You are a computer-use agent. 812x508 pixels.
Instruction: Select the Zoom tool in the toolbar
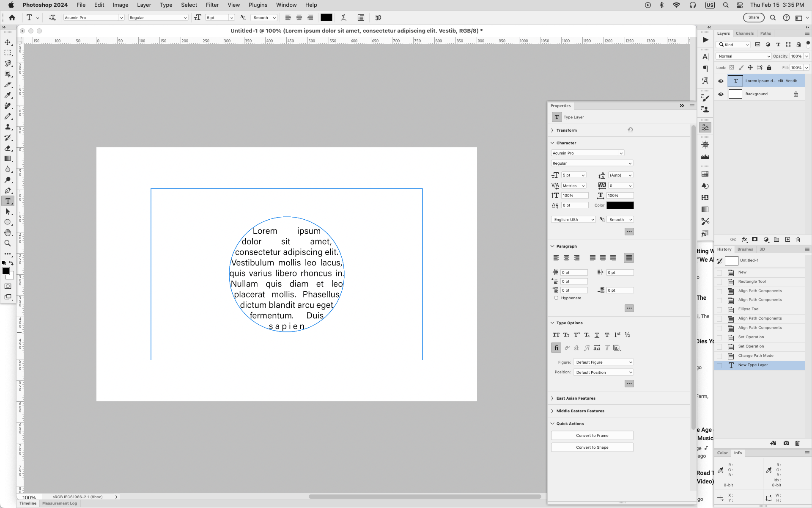8,243
